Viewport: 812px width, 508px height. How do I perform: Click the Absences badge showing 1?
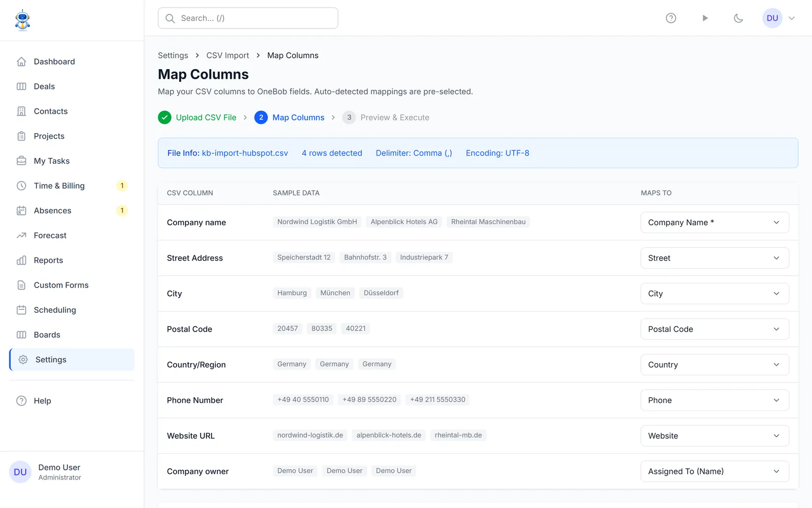click(x=122, y=211)
